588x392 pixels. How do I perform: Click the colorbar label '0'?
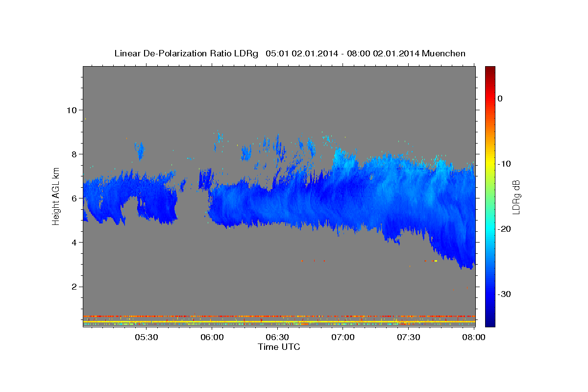click(x=500, y=98)
